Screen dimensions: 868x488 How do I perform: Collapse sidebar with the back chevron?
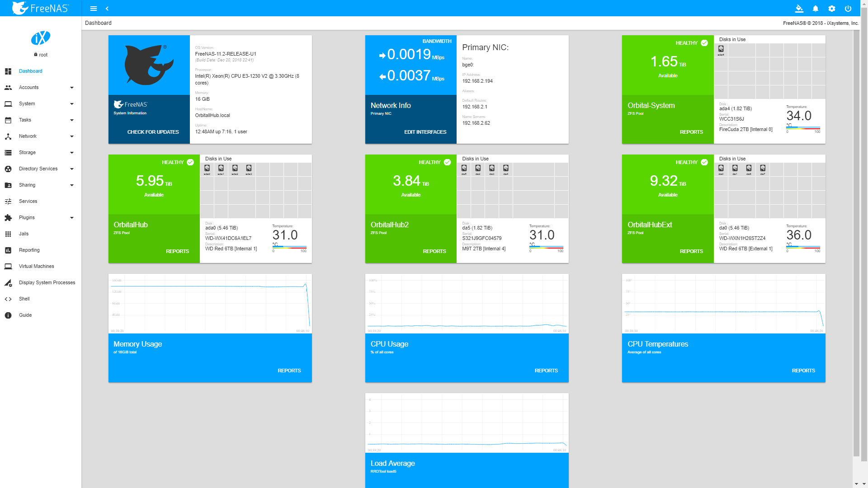tap(107, 9)
